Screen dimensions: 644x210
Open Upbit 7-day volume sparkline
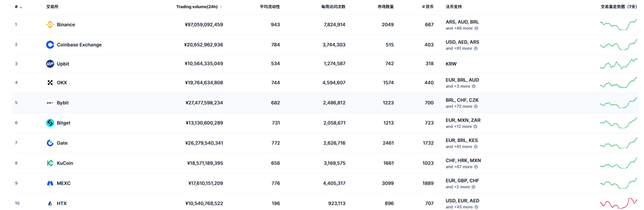coord(619,63)
